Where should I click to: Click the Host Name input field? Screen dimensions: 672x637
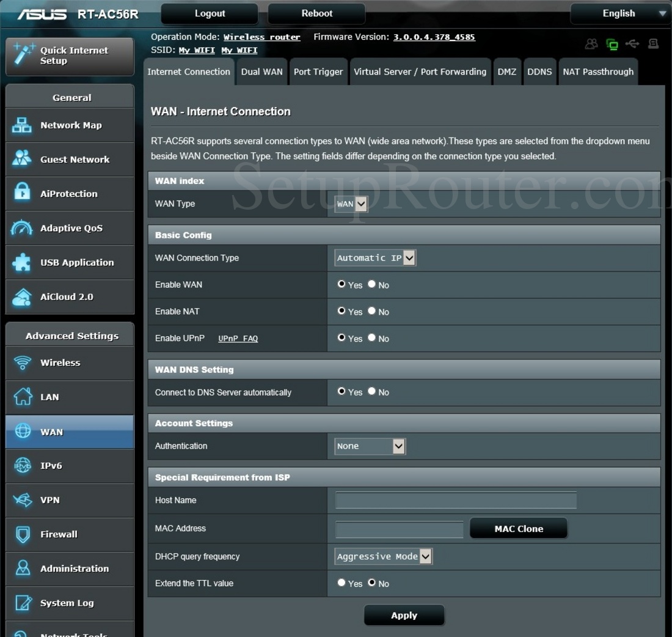[x=456, y=500]
